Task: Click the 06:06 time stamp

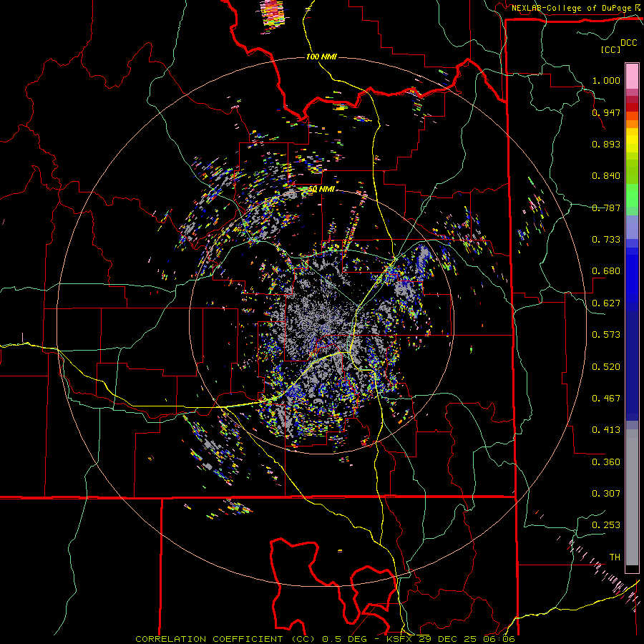Action: (x=498, y=639)
